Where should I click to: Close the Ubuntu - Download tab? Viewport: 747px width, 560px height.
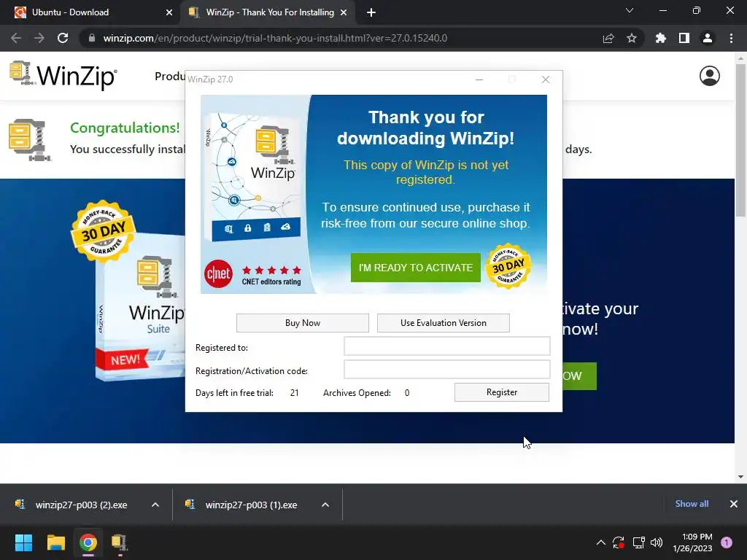click(169, 13)
